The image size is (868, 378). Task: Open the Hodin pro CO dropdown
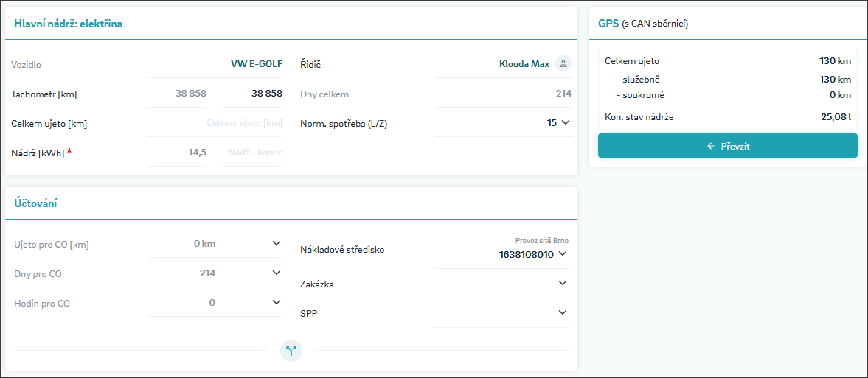[x=277, y=303]
